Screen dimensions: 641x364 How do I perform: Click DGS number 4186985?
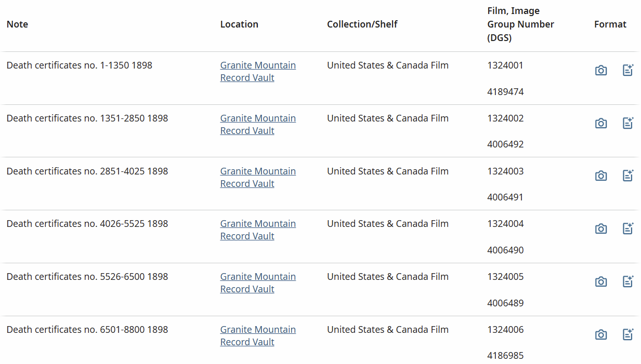coord(505,356)
